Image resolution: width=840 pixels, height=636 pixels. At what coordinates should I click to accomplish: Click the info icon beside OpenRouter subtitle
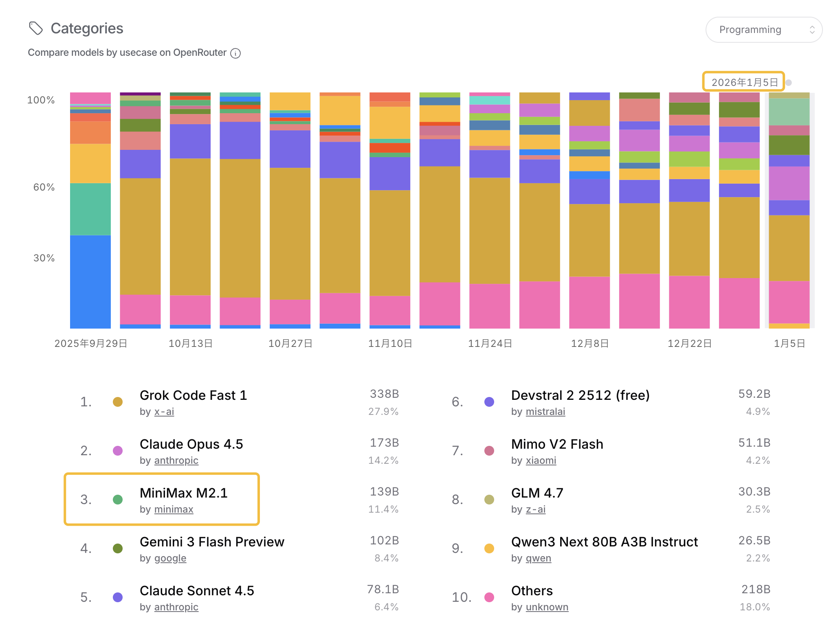235,53
